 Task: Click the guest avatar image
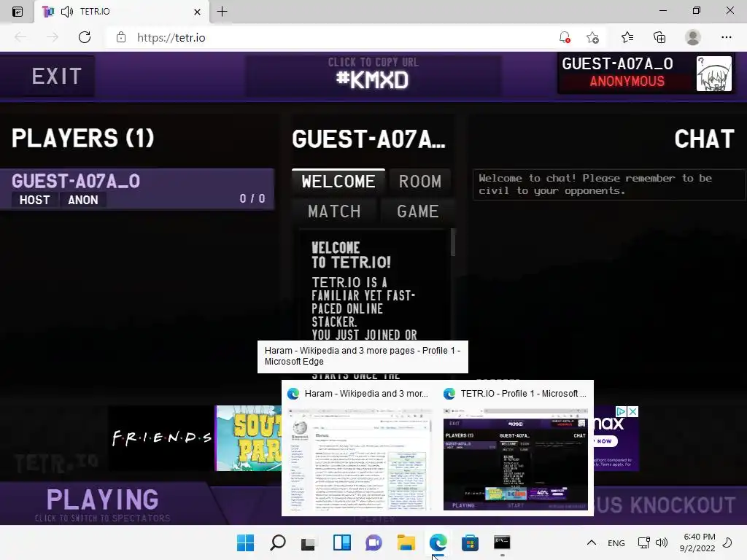click(713, 74)
